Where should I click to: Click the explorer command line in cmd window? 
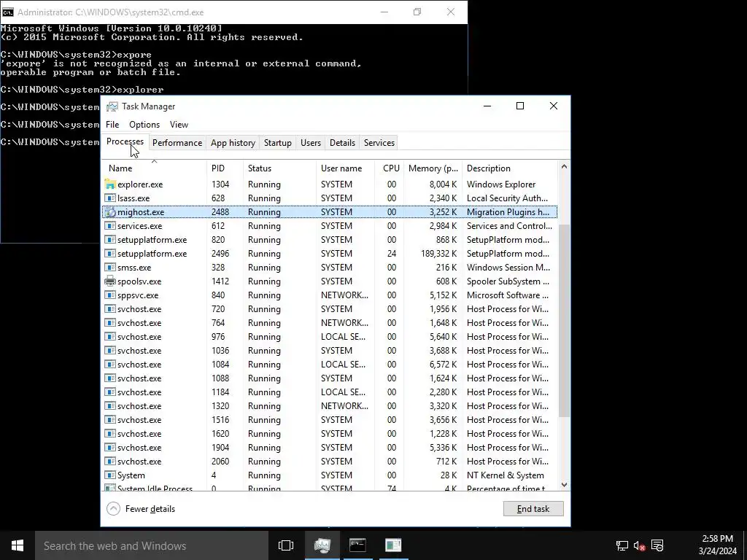coord(82,90)
